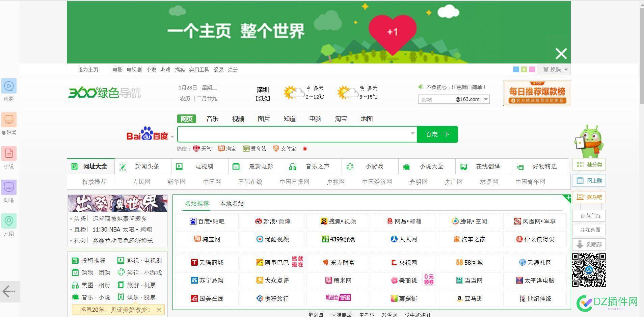Collapse sidebar with left arrow icon
The width and height of the screenshot is (644, 317).
tap(9, 291)
